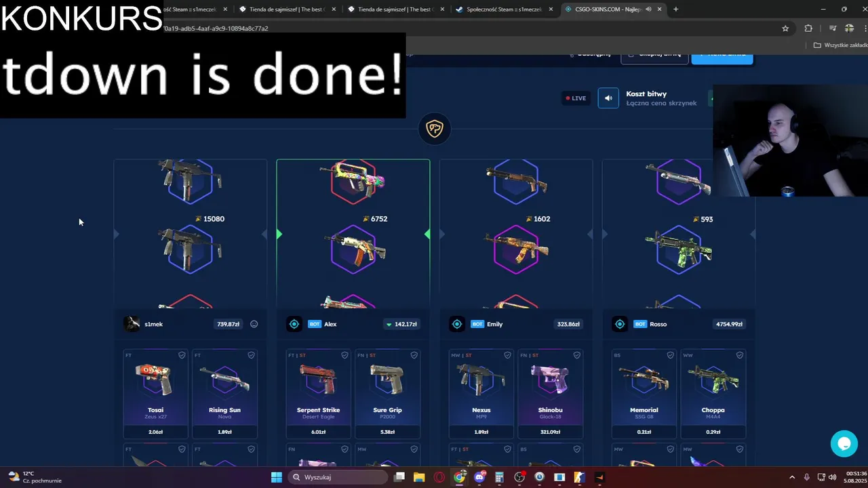Screen dimensions: 868x488
Task: Click Rosso's 4754.99zł total value
Action: point(729,324)
